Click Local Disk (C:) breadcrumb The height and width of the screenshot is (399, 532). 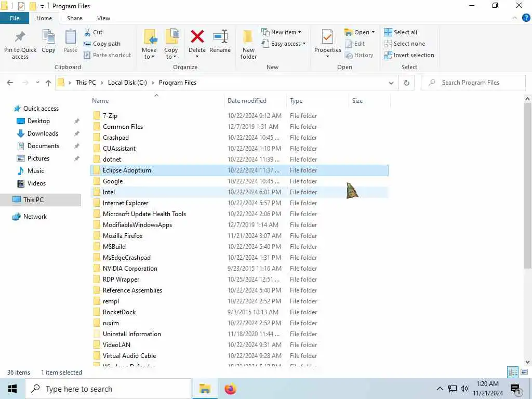tap(127, 83)
